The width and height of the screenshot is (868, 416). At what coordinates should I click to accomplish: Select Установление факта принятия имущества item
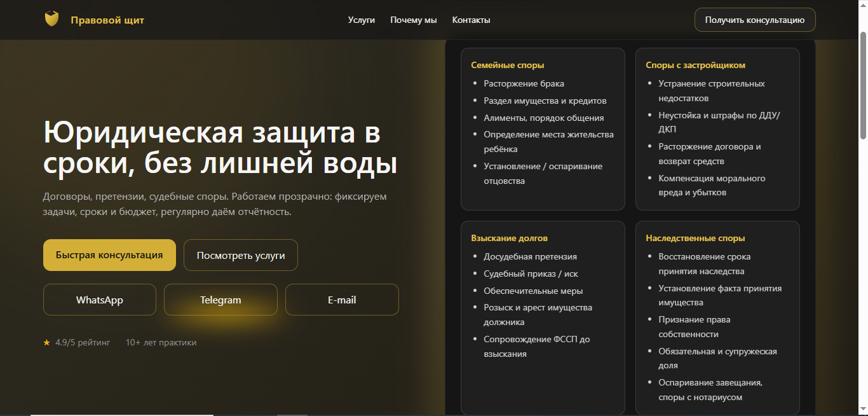click(x=720, y=296)
